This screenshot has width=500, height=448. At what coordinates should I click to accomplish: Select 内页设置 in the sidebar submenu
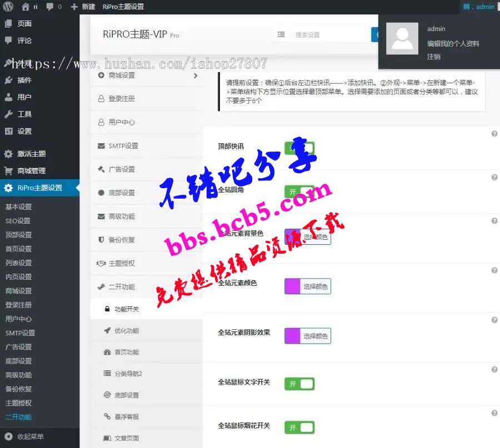point(18,277)
